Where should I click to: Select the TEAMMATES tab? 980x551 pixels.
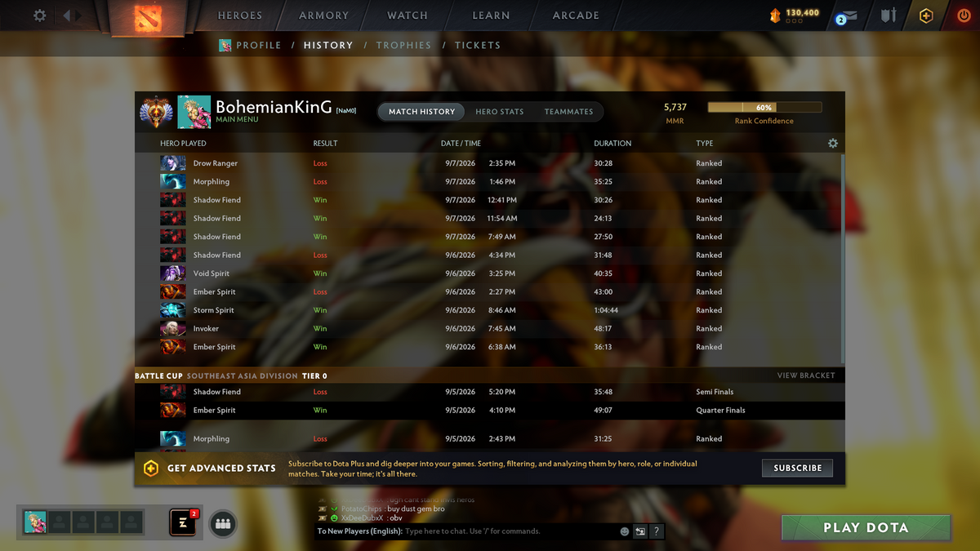(569, 112)
